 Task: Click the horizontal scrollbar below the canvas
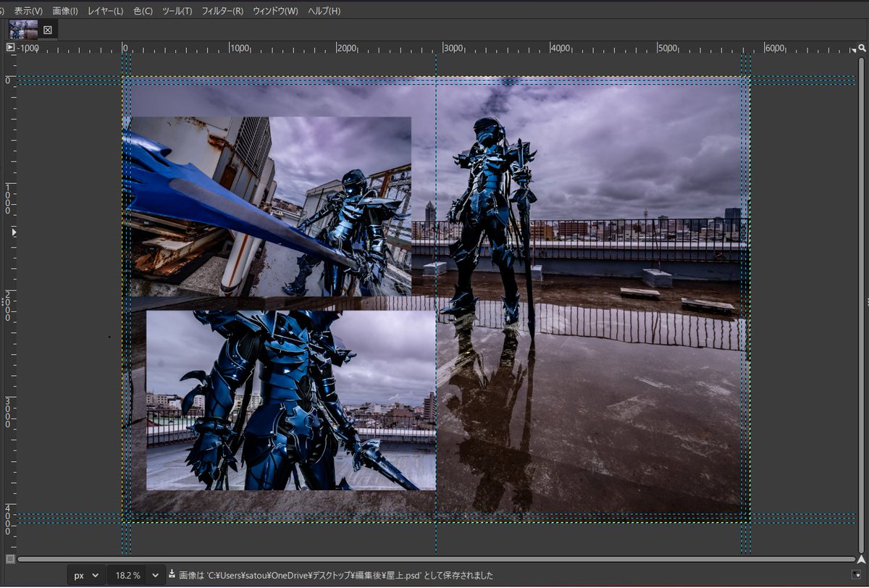point(436,559)
